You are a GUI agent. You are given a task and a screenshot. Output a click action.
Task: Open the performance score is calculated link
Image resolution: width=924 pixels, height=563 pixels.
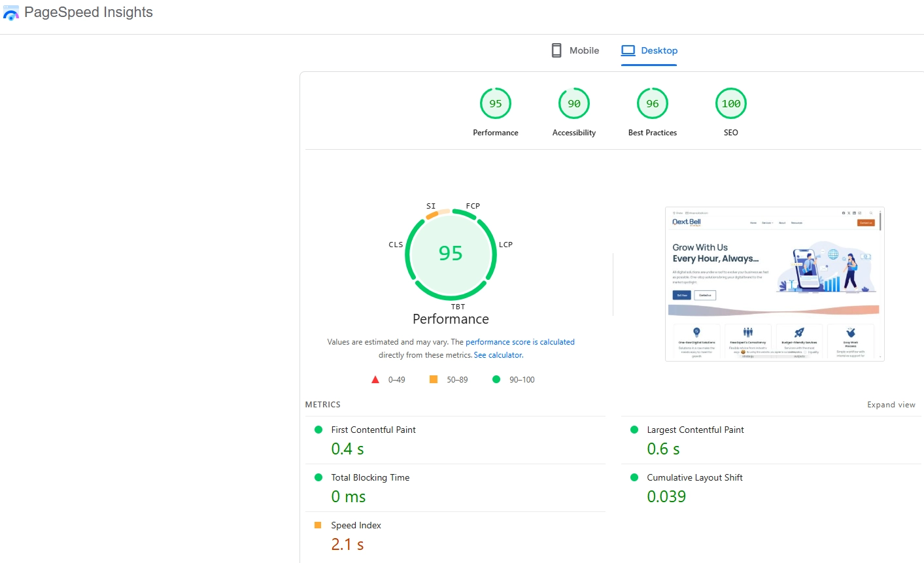[520, 342]
